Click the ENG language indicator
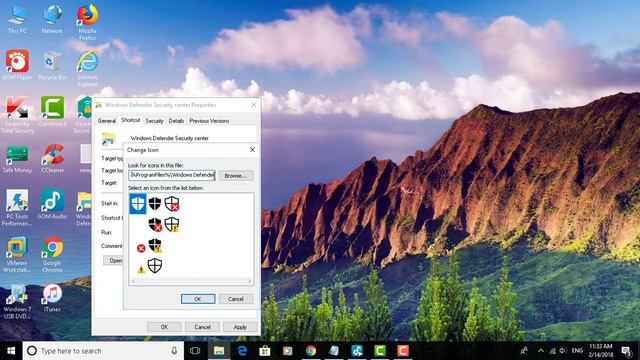Viewport: 640px width, 360px height. click(577, 351)
